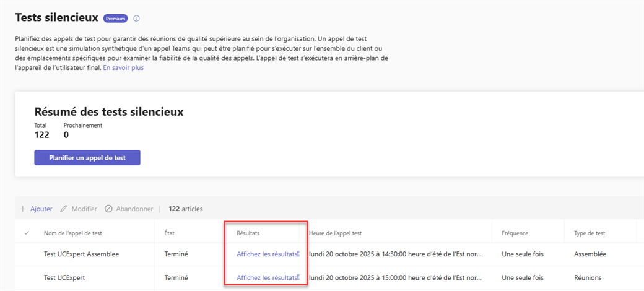The image size is (644, 291).
Task: Sort by the Nom de l'appel de test column
Action: [x=72, y=233]
